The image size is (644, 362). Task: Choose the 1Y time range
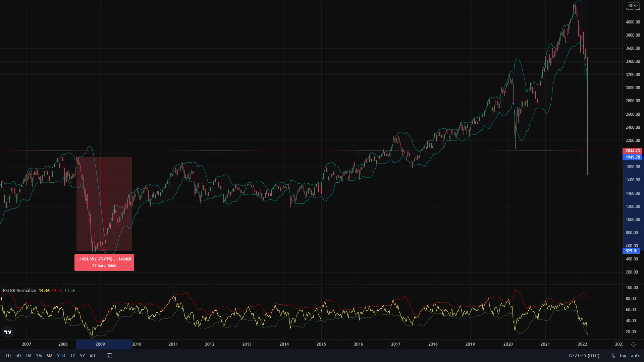[72, 356]
